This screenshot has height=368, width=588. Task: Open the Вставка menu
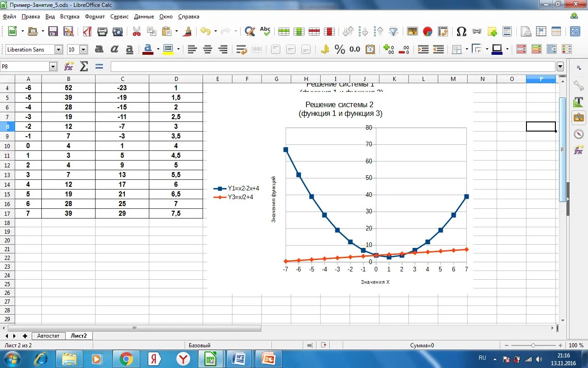click(70, 16)
